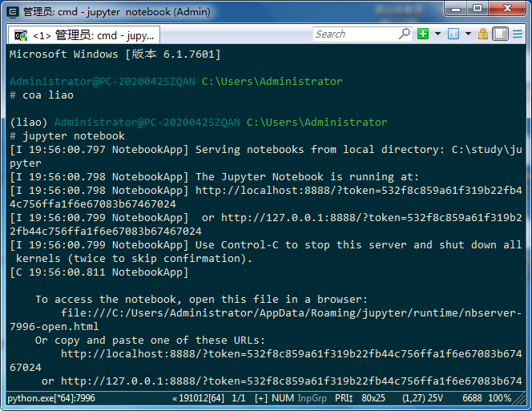Toggle InpGrp status indicator
This screenshot has height=411, width=532.
click(312, 398)
